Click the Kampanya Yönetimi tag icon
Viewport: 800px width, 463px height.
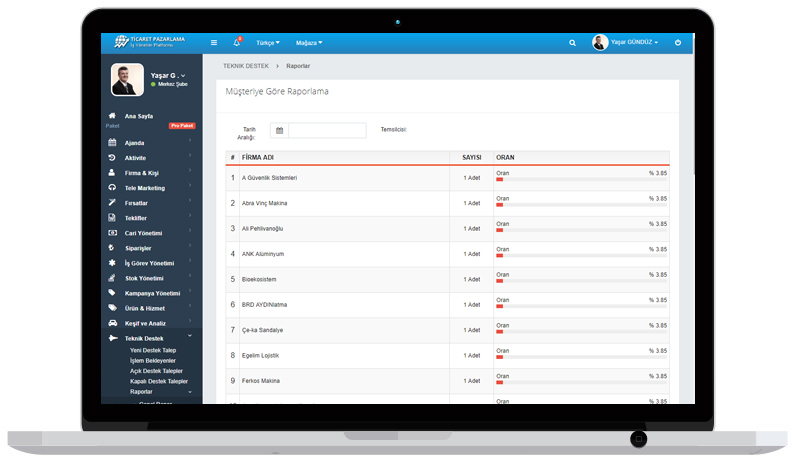click(112, 293)
